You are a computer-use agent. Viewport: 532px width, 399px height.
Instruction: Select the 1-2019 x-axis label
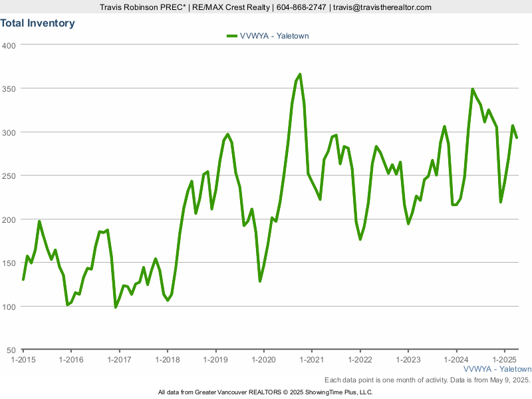pos(215,360)
